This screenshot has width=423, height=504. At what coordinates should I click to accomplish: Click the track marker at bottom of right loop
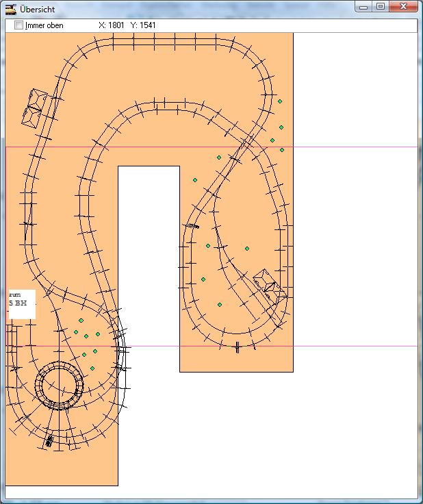click(x=238, y=347)
